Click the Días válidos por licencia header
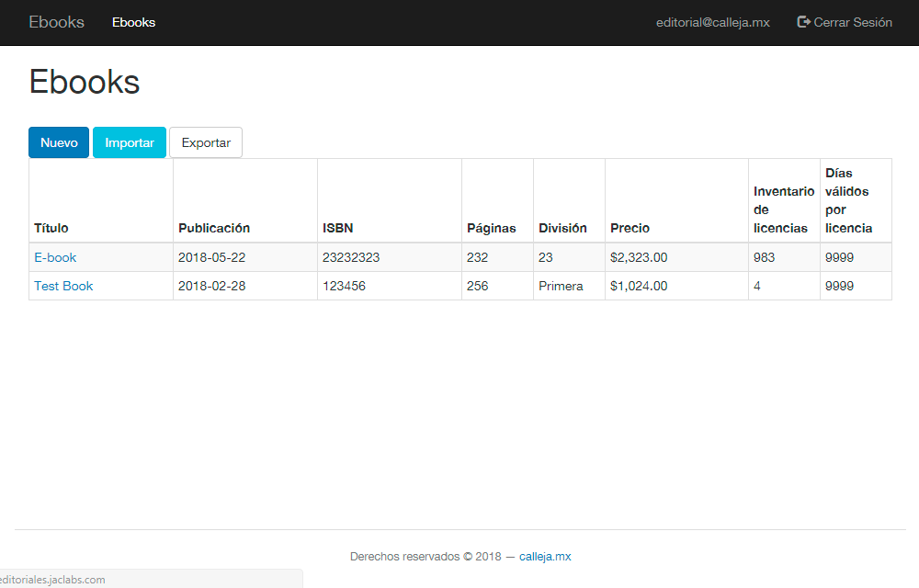The height and width of the screenshot is (588, 919). coord(849,200)
